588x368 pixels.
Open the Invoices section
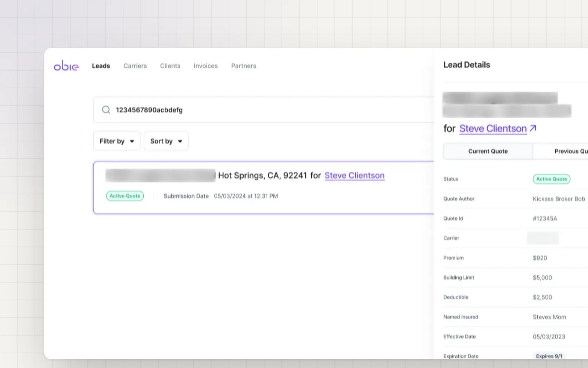[206, 66]
